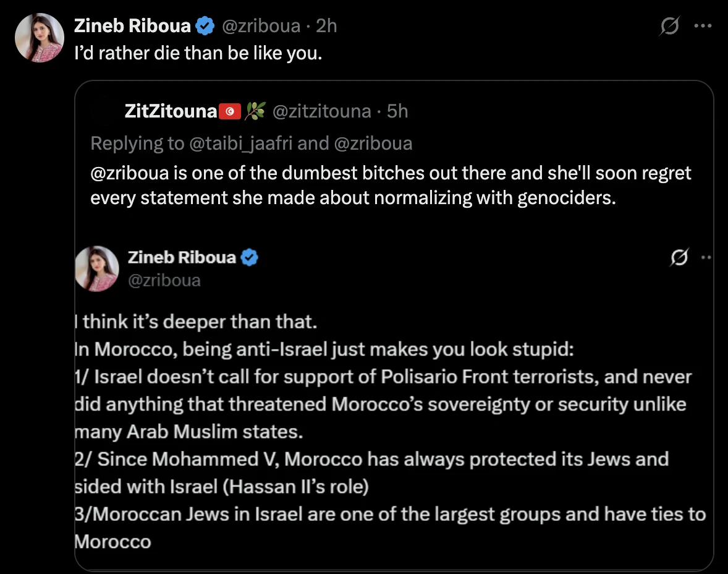Open the three-dot More menu on main tweet
The width and height of the screenshot is (728, 574).
pyautogui.click(x=703, y=26)
